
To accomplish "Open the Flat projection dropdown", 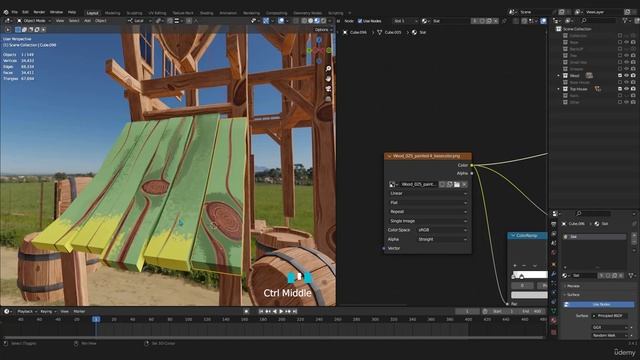I will tap(428, 202).
